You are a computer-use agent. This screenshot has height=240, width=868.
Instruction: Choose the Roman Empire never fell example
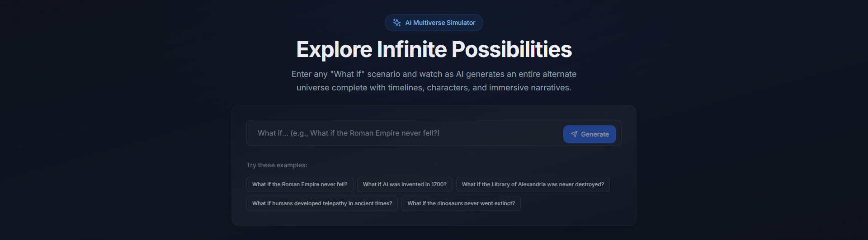point(300,184)
